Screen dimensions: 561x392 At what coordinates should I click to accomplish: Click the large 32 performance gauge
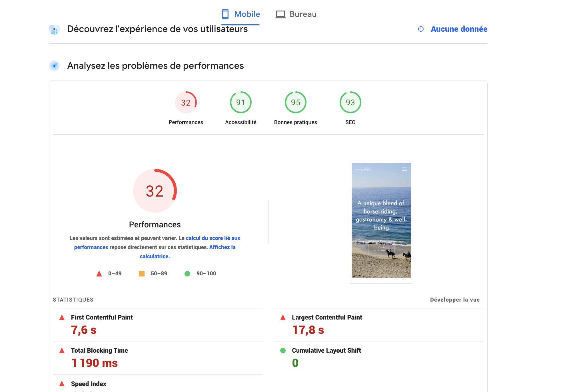pyautogui.click(x=155, y=191)
